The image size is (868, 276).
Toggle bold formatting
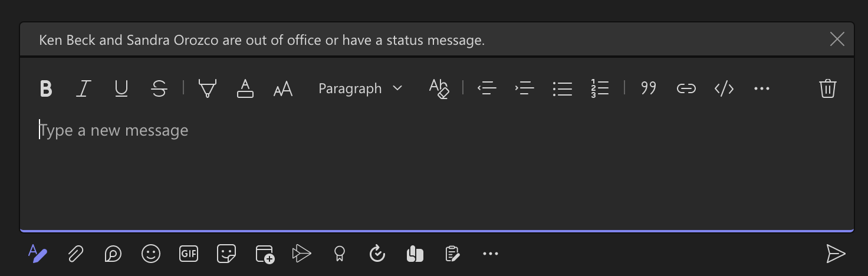[x=46, y=89]
